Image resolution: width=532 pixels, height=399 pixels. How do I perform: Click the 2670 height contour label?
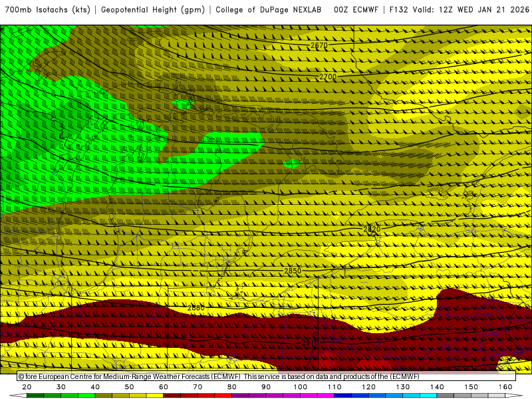point(319,45)
